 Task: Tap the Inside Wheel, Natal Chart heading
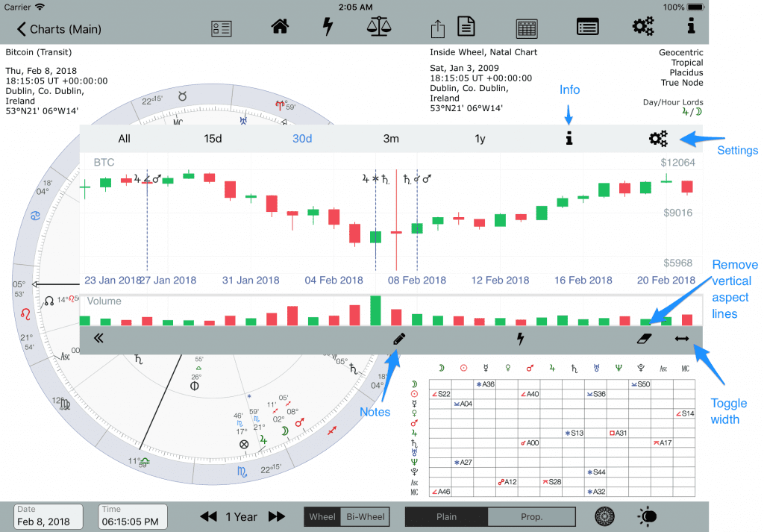(x=483, y=52)
